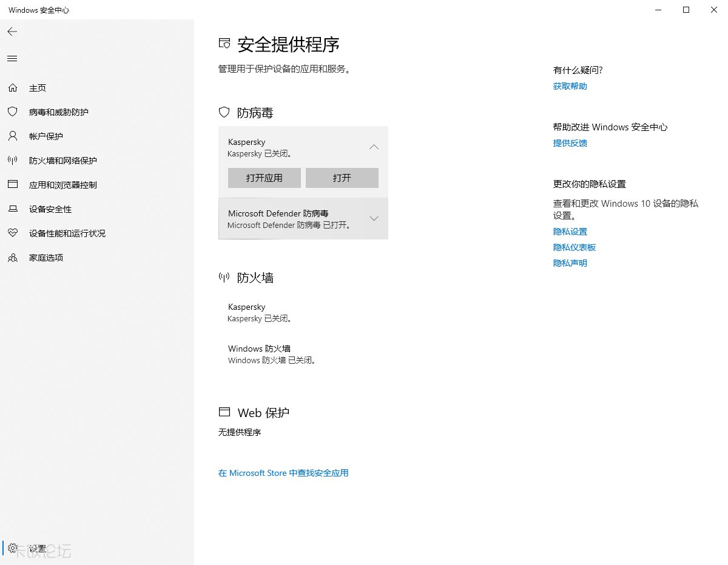Click the Home house icon

(12, 88)
